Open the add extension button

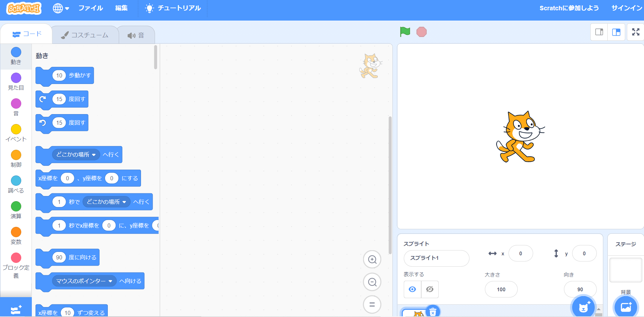click(x=16, y=307)
